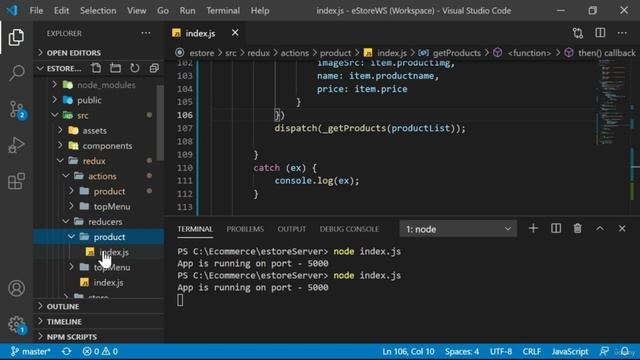This screenshot has height=360, width=640.
Task: Refresh the Explorer tree
Action: 135,68
